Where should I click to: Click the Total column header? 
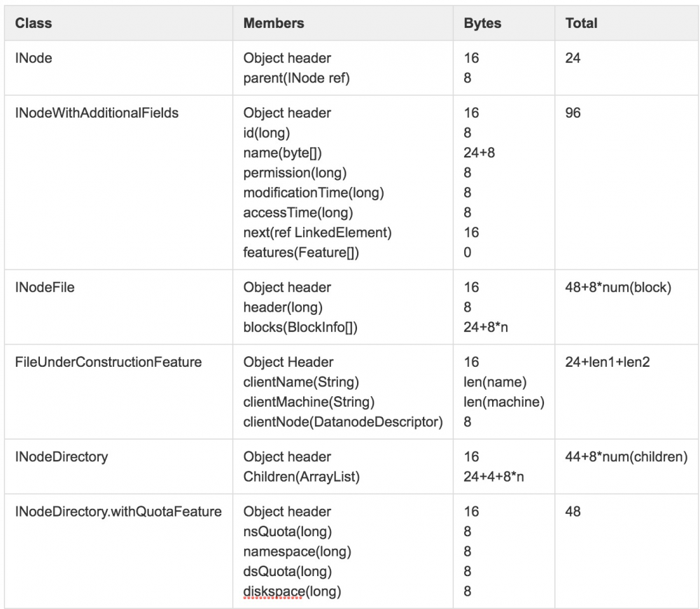pos(581,23)
